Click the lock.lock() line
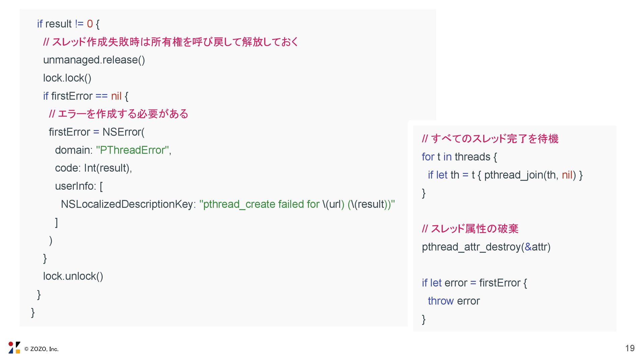 tap(67, 78)
